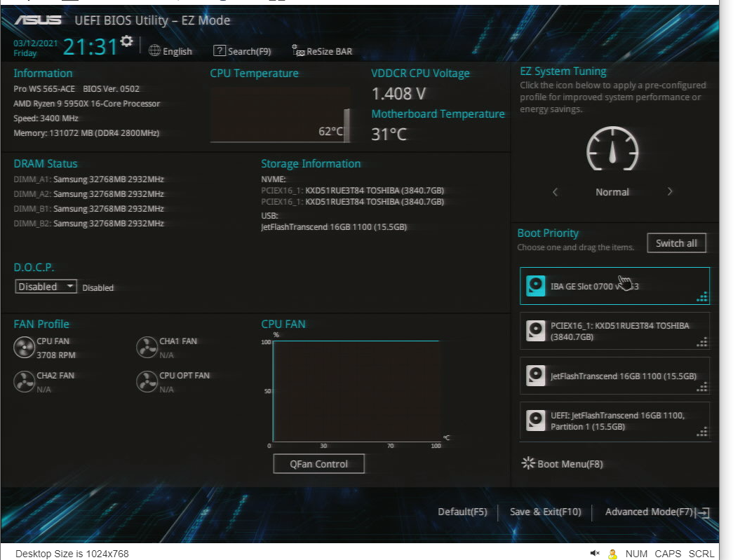Screen dimensions: 740x560
Task: Select UEFI: JetFlashTranscend Partition 1 boot entry
Action: coord(614,421)
